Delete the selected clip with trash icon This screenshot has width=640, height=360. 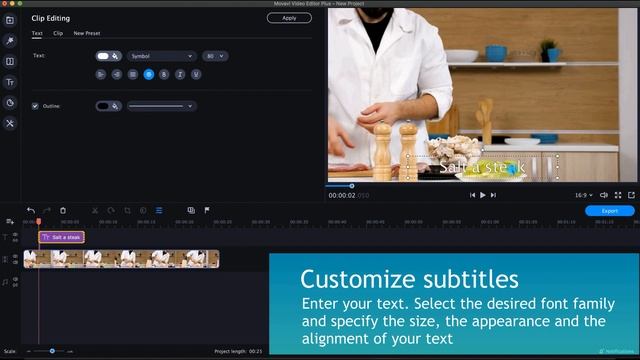(63, 210)
